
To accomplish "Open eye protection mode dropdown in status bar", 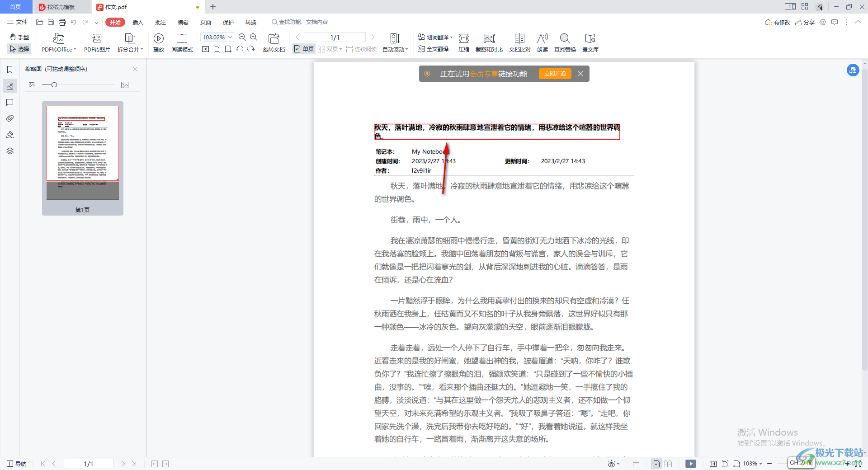I will [x=613, y=464].
